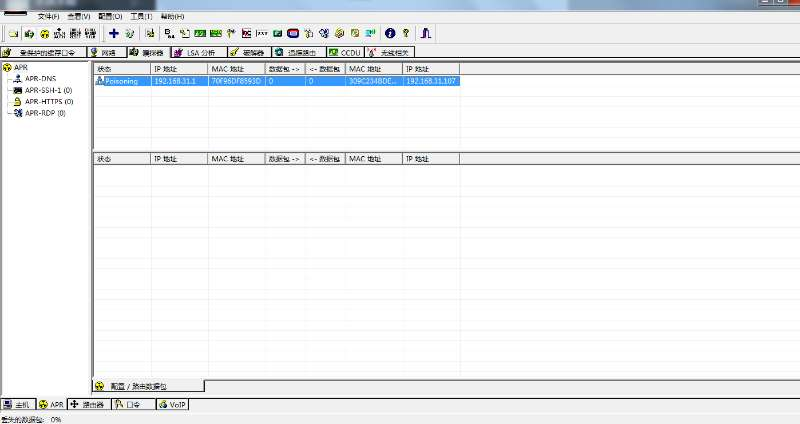Click 状态 column header in lower table
The width and height of the screenshot is (800, 424).
click(122, 159)
